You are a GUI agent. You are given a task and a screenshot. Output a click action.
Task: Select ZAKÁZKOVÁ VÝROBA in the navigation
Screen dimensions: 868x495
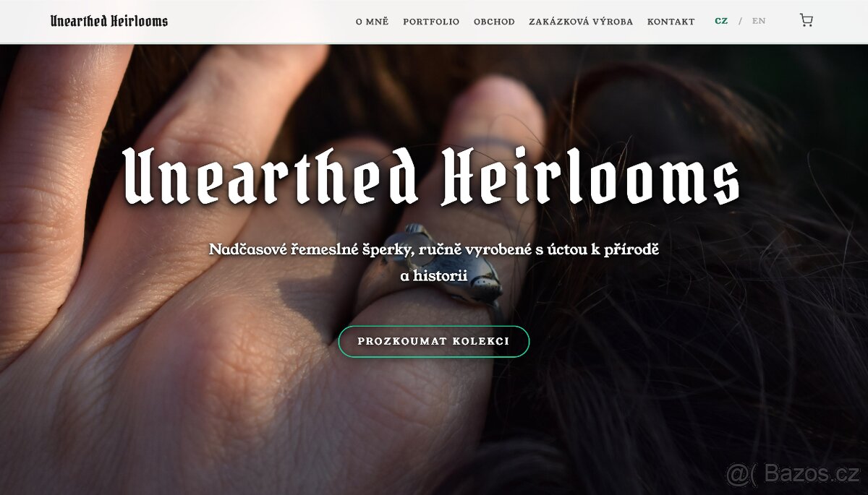click(x=581, y=22)
